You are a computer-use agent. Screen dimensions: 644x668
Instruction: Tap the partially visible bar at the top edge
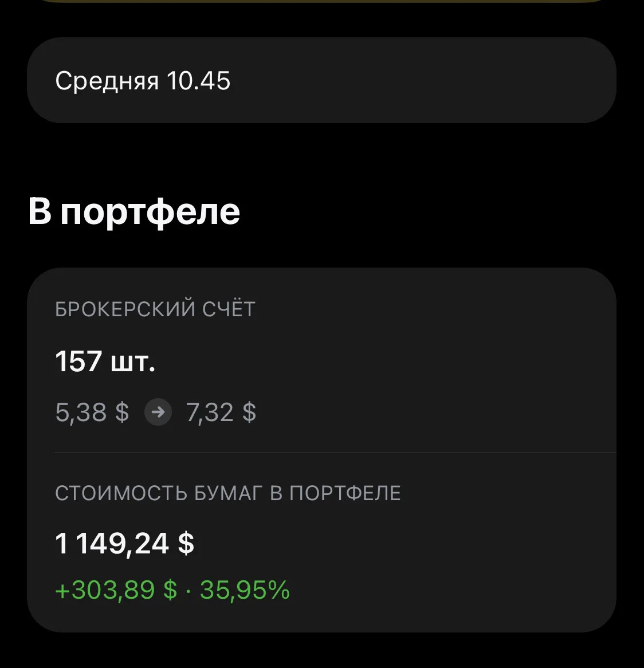click(321, 1)
